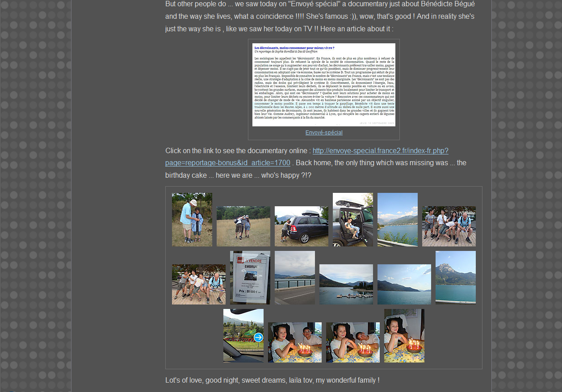Click the Envoyé-spécial caption link
The image size is (562, 392).
point(324,133)
